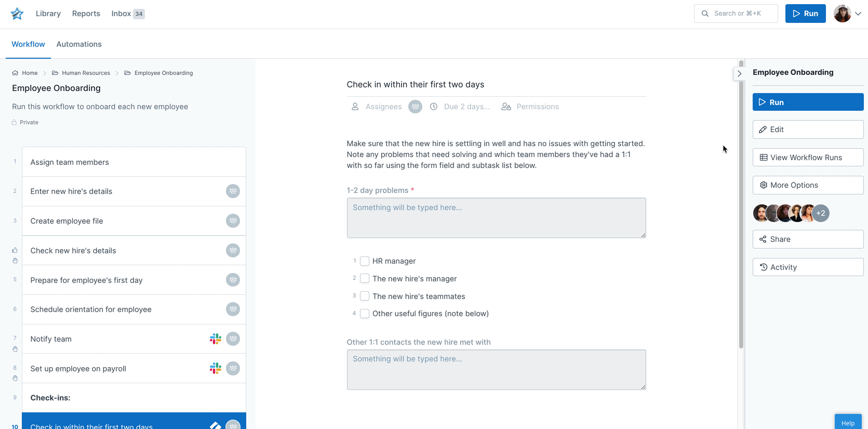Open the Inbox with 34 items
Image resolution: width=868 pixels, height=429 pixels.
128,14
